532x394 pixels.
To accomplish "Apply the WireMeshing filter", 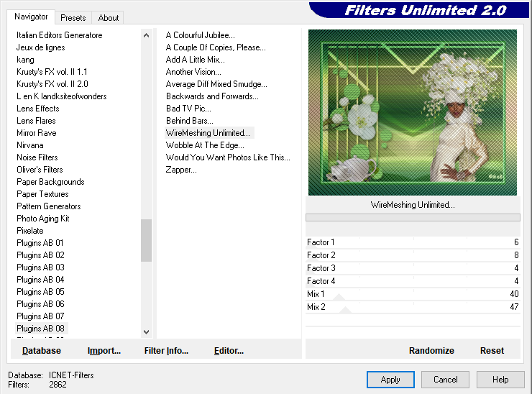I will coord(390,380).
